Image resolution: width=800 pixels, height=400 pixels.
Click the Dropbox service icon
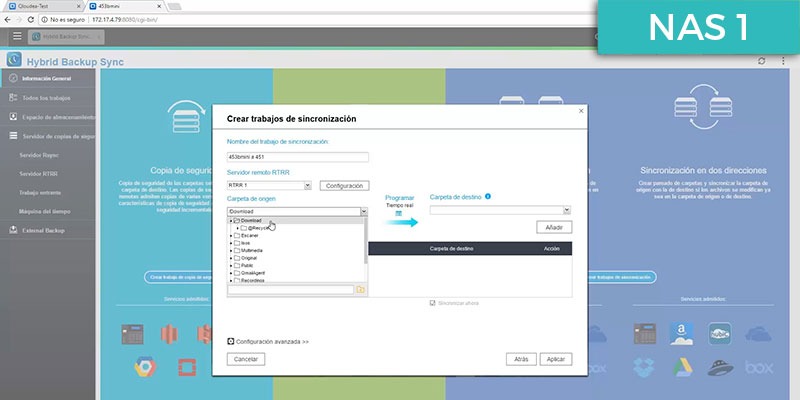[x=644, y=367]
